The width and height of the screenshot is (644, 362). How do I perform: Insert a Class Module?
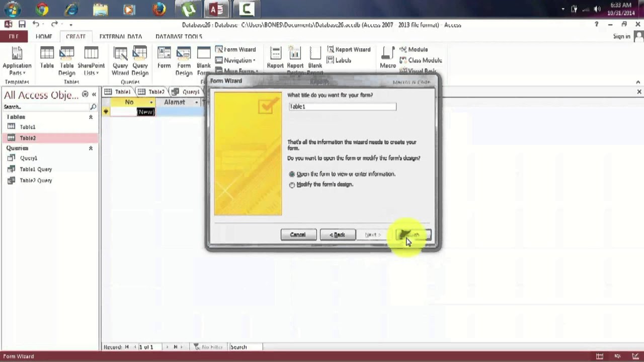pos(421,60)
